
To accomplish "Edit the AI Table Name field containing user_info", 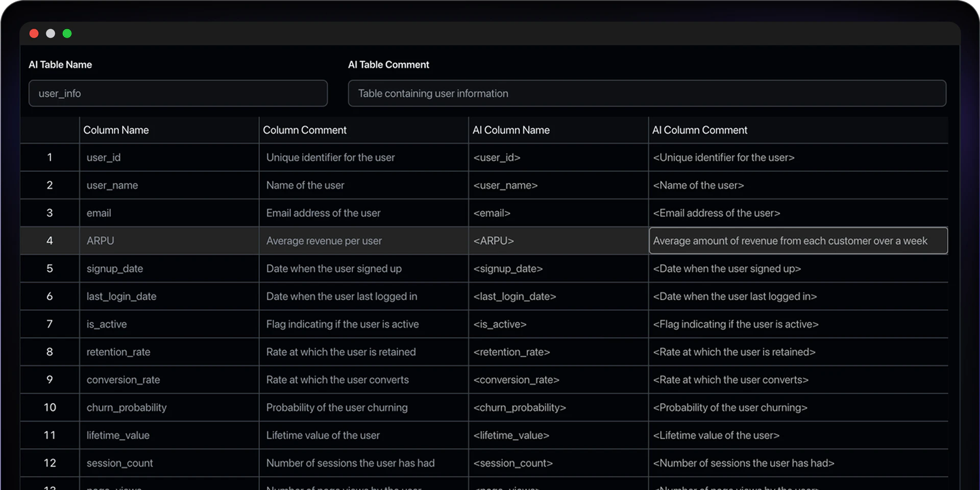I will point(178,93).
